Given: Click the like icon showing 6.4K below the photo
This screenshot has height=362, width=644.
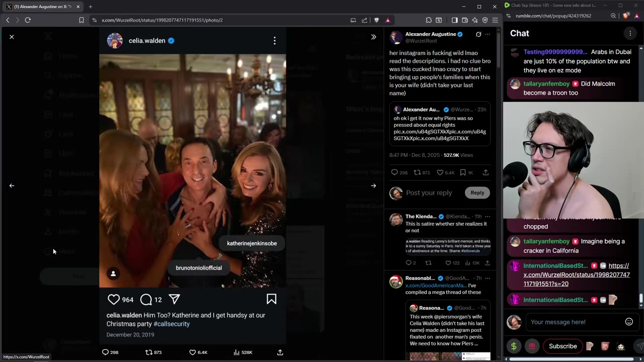Looking at the screenshot, I should click(x=192, y=352).
